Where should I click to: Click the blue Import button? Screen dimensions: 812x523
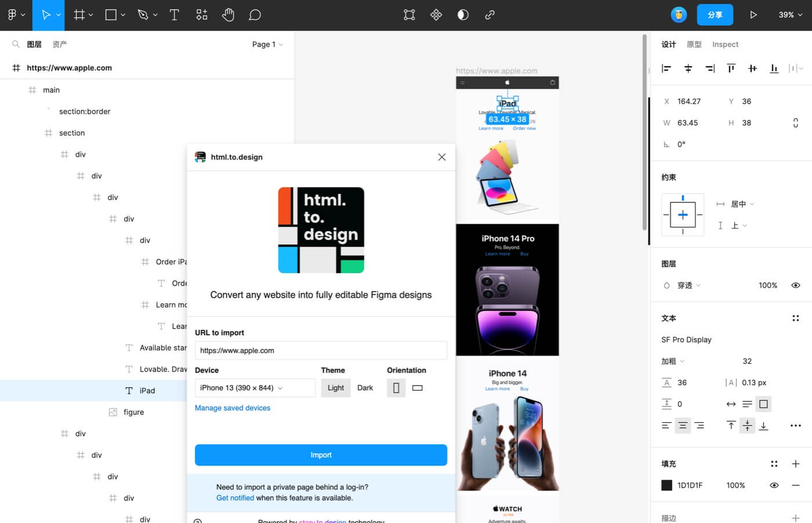(x=321, y=455)
